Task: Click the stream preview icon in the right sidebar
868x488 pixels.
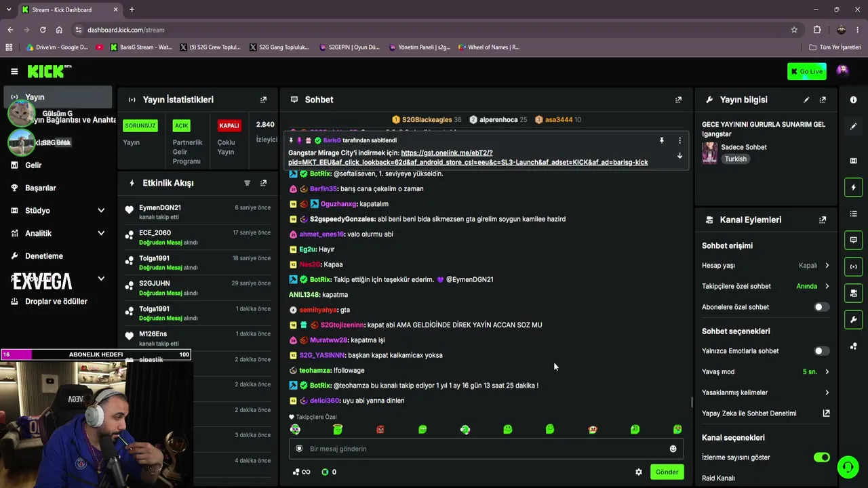Action: click(x=853, y=161)
